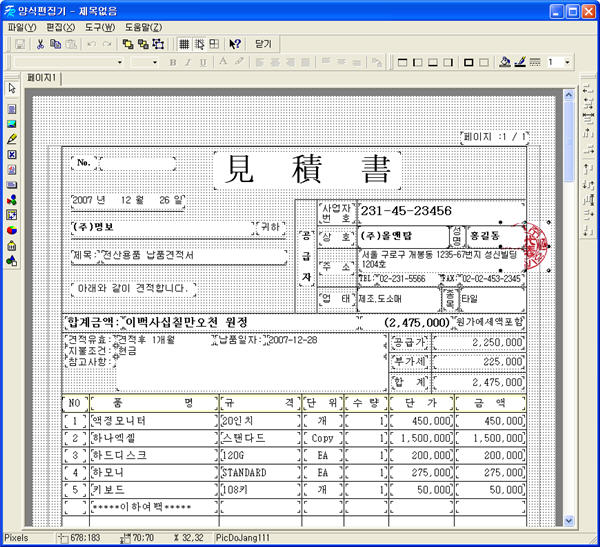Click the fill color paint bucket icon
This screenshot has width=600, height=547.
[x=505, y=62]
